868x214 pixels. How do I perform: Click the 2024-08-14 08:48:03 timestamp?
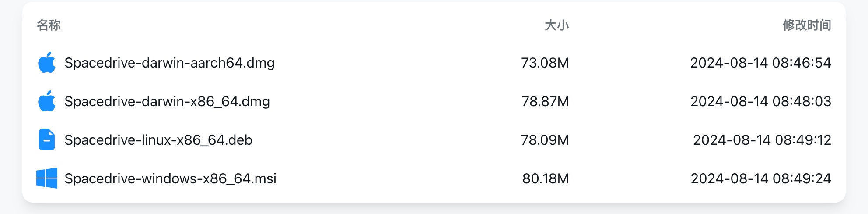pos(761,101)
